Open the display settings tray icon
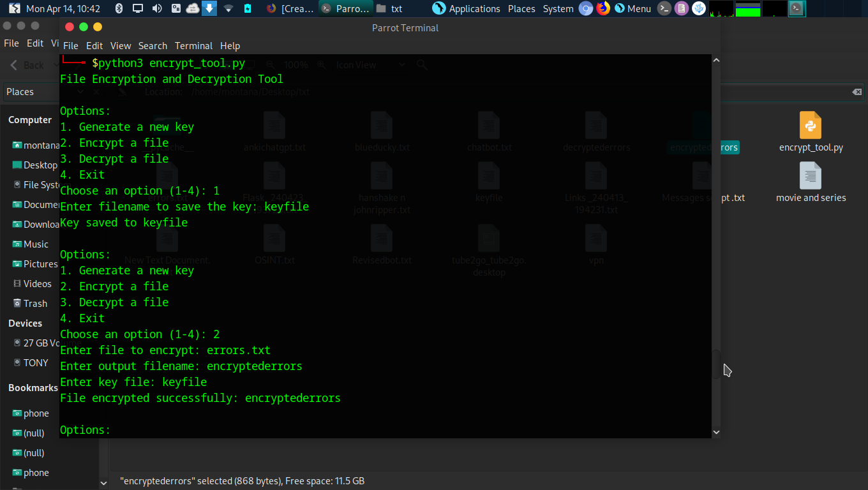Screen dimensions: 868x490 coord(137,9)
